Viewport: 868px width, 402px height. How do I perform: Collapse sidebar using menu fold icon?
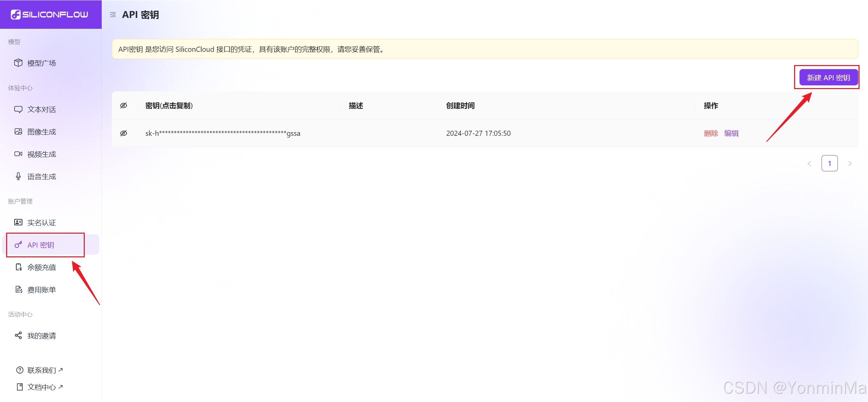click(x=113, y=15)
